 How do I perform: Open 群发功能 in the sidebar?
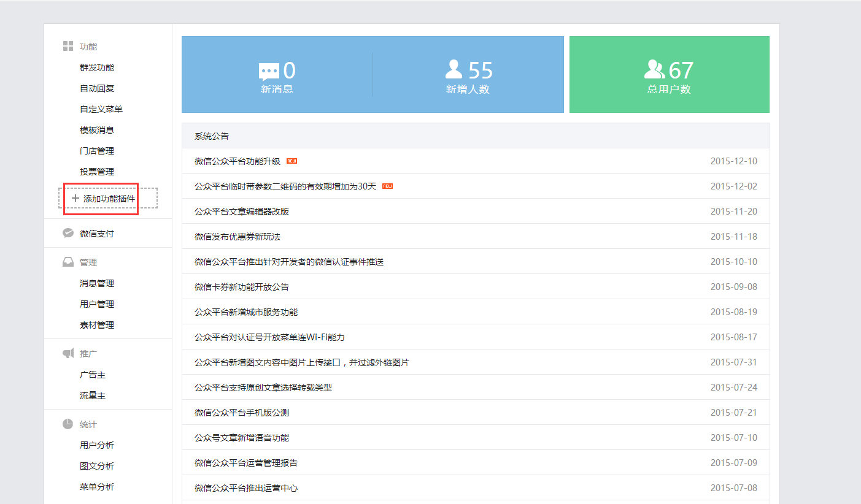click(x=97, y=67)
